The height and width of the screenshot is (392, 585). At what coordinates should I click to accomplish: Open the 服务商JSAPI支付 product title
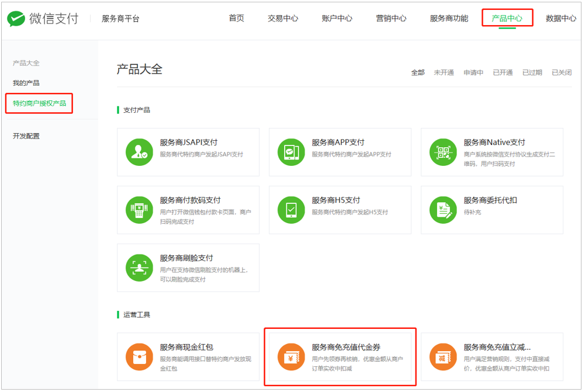tap(189, 143)
